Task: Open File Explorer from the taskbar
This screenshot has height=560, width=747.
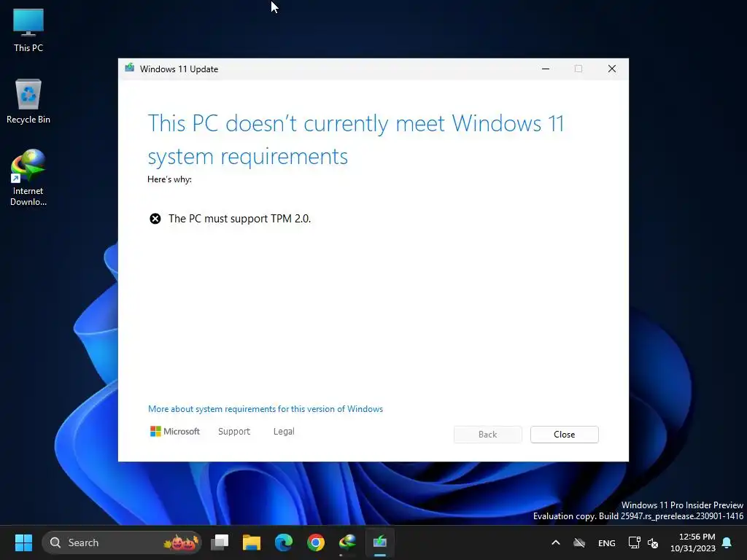Action: coord(252,542)
